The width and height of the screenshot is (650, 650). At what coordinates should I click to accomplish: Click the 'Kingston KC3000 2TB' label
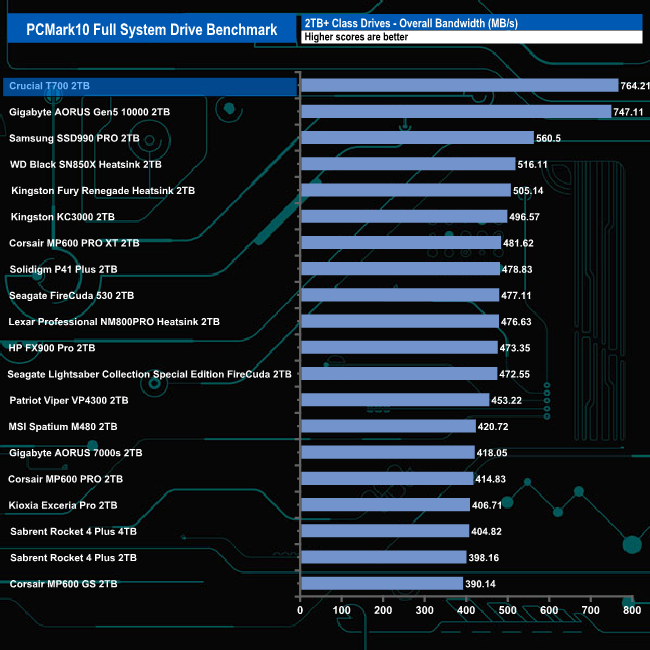click(63, 217)
